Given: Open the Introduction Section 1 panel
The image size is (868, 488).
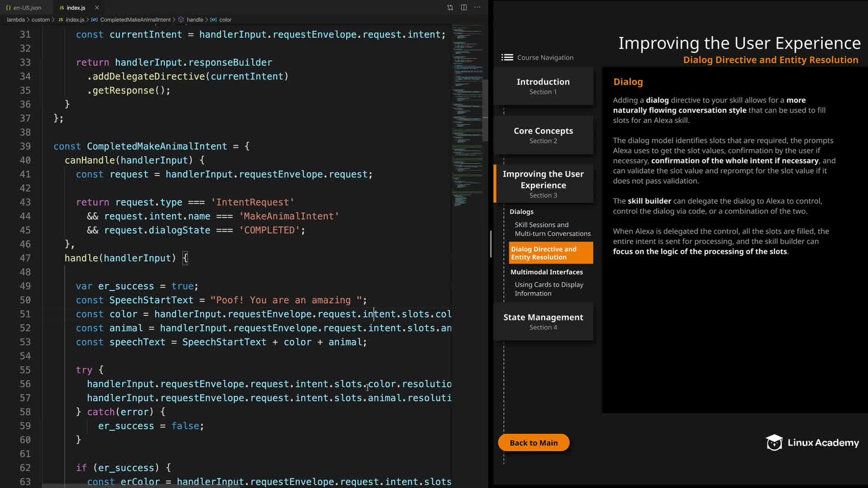Looking at the screenshot, I should 543,86.
